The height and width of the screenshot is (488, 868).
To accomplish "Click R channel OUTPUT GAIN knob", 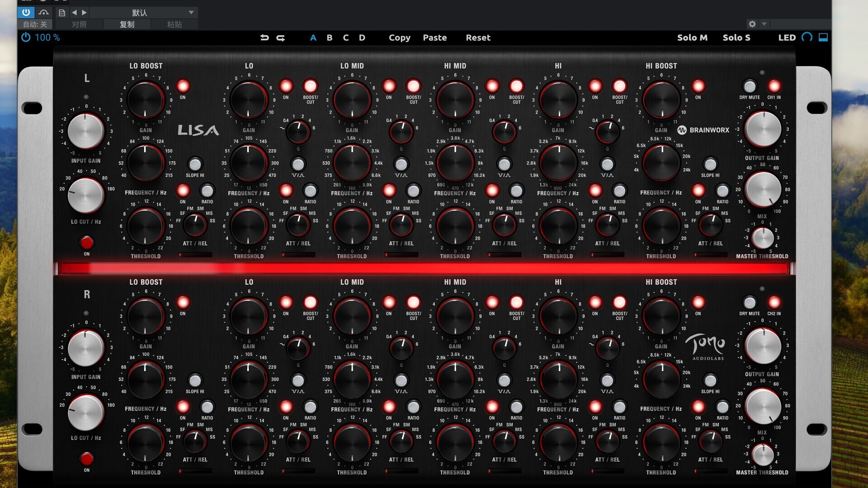I will 763,345.
